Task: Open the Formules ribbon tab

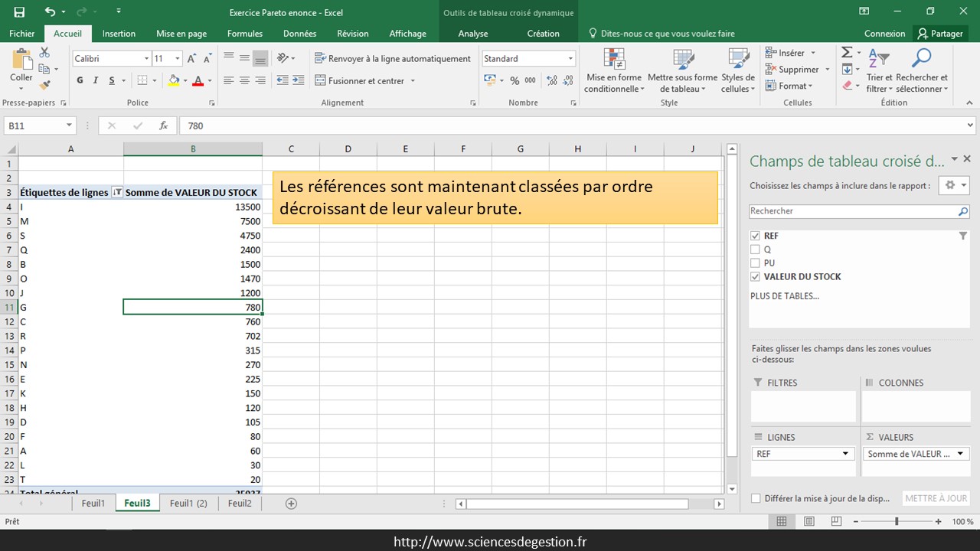Action: tap(245, 34)
